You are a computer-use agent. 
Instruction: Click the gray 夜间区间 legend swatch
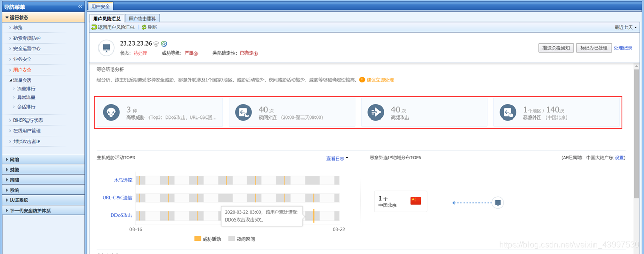232,239
